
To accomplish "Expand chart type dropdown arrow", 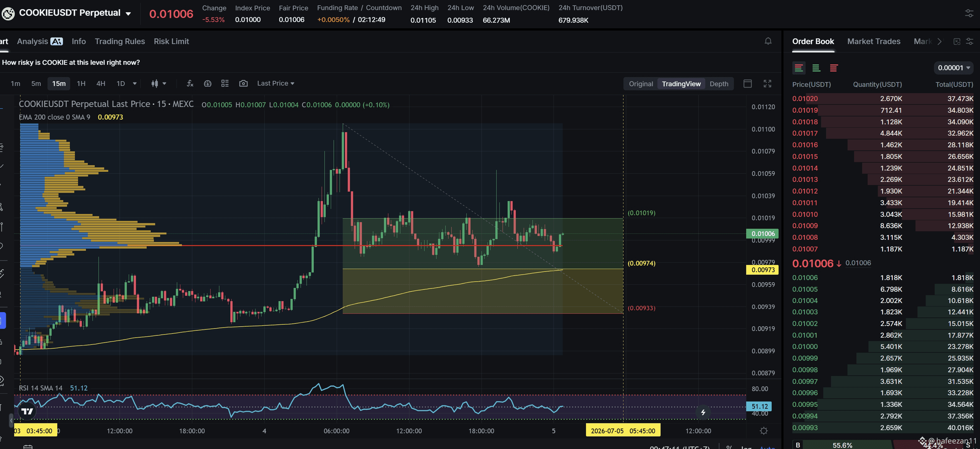I will point(164,83).
